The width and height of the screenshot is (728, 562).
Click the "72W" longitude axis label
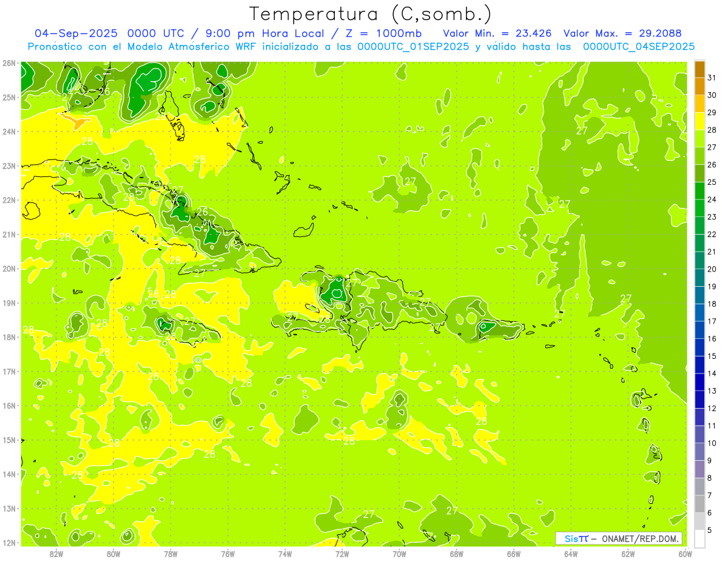pos(342,554)
